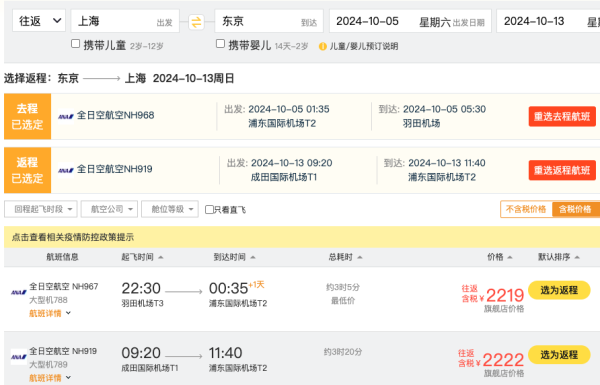The width and height of the screenshot is (600, 385).
Task: Click 重选返程航班 button
Action: pyautogui.click(x=562, y=170)
